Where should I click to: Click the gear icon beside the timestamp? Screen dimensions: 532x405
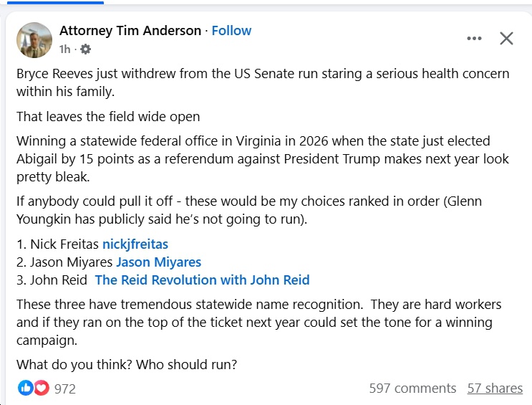(x=86, y=49)
